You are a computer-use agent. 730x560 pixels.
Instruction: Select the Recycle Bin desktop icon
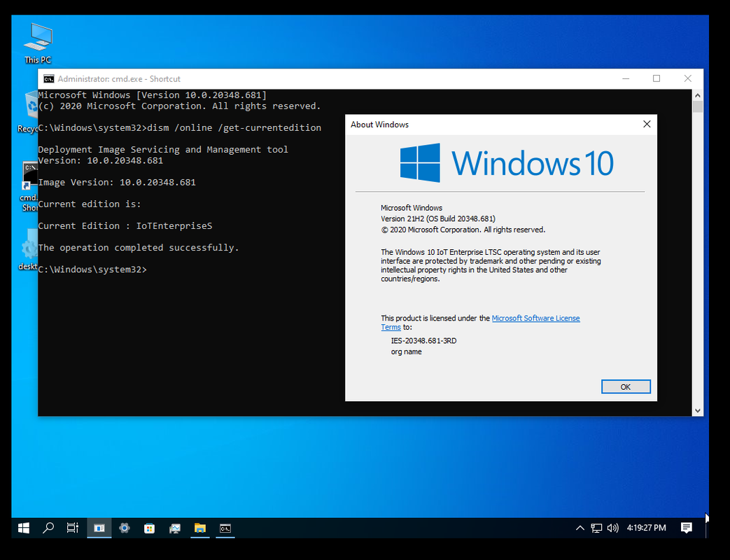point(28,112)
